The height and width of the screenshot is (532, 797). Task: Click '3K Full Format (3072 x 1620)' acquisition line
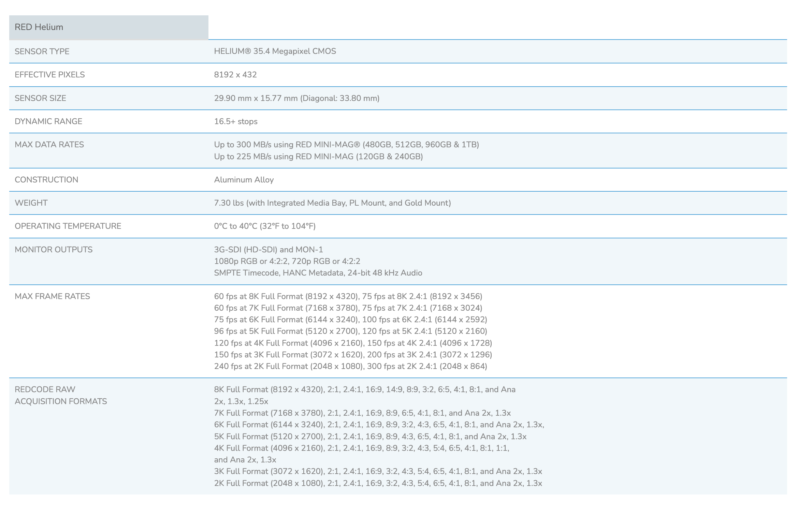tap(378, 471)
